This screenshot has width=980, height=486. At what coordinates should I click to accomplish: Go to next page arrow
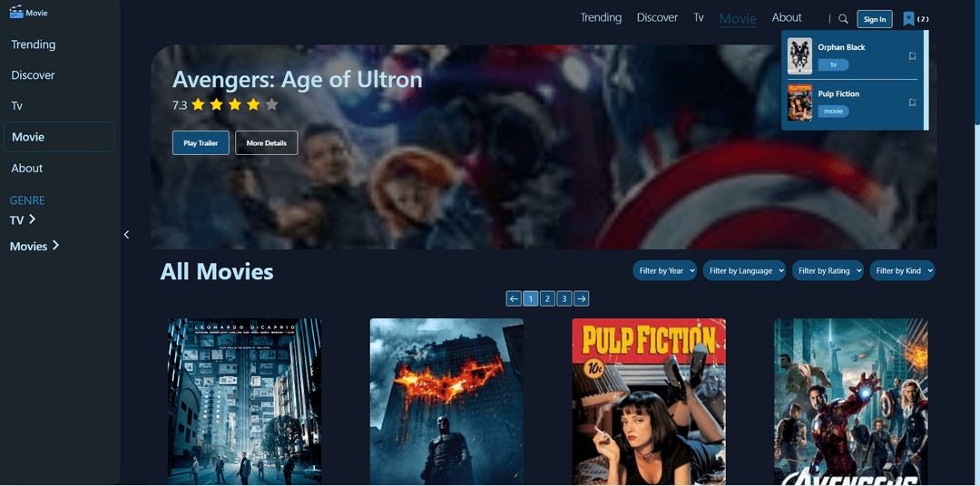[x=582, y=298]
